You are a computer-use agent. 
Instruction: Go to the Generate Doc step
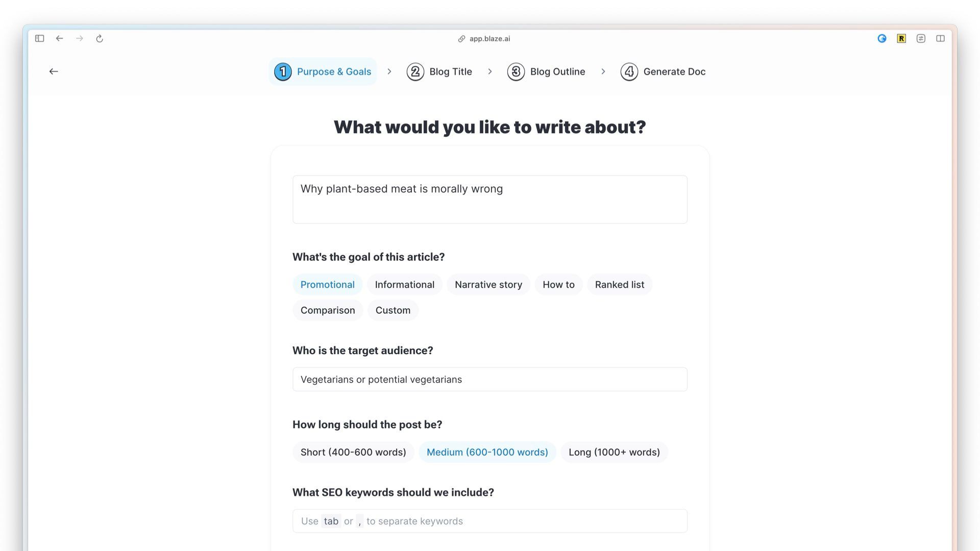[x=663, y=71]
